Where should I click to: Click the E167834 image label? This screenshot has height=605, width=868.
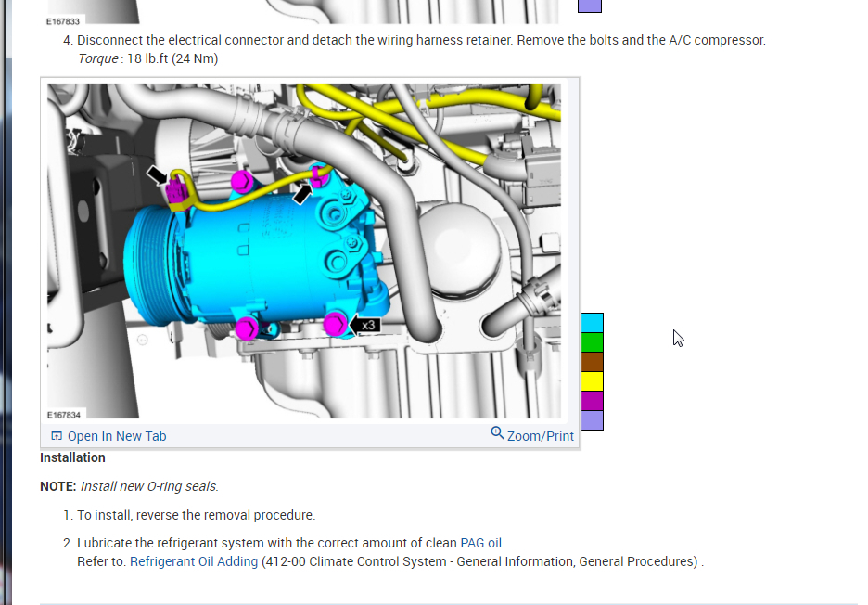tap(64, 415)
